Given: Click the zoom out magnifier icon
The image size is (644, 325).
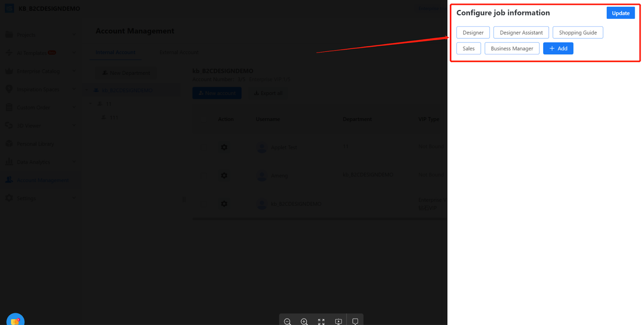Looking at the screenshot, I should pyautogui.click(x=287, y=321).
